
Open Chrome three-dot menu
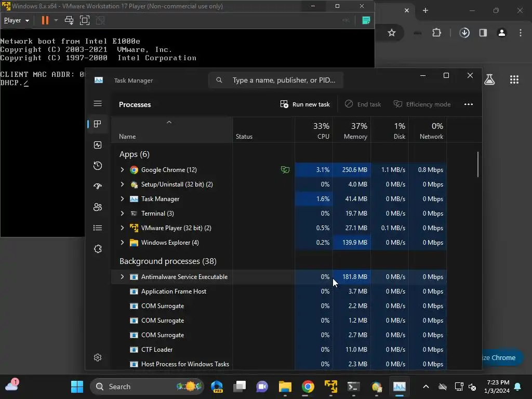(521, 33)
